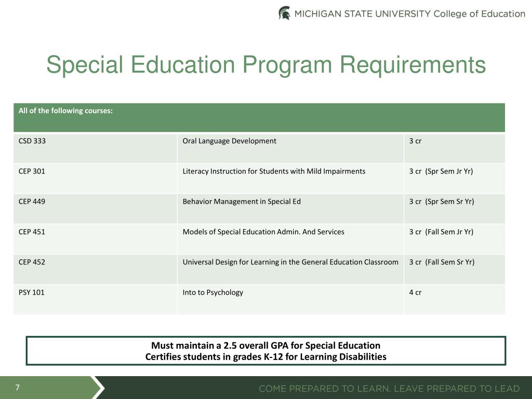Select the Special Education Program Requirements title

[x=266, y=64]
